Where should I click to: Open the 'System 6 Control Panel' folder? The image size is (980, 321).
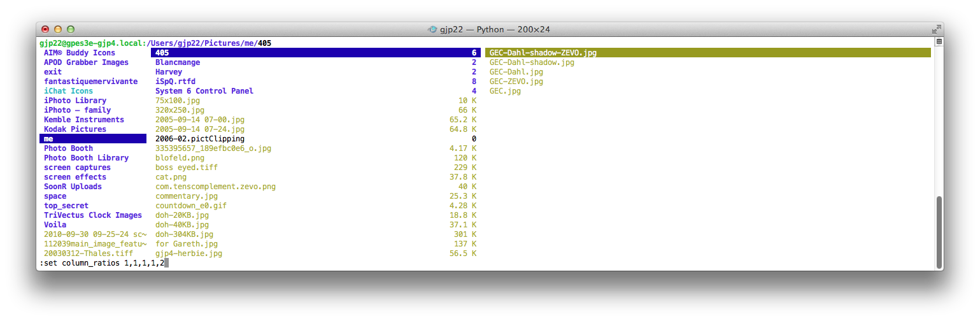pos(204,91)
